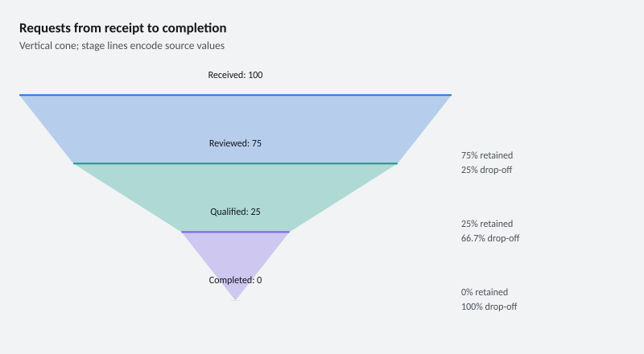
Task: Click the chart title 'Requests from receipt to completion'
Action: tap(123, 28)
